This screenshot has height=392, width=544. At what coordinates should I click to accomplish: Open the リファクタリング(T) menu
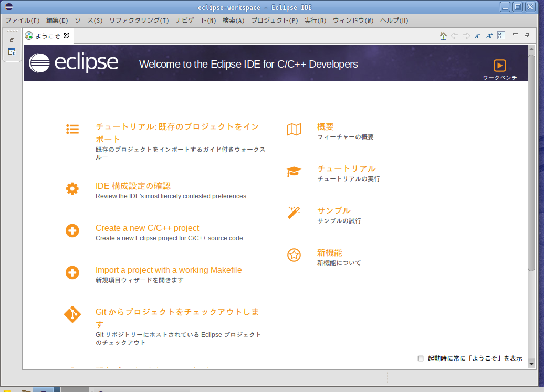(x=139, y=20)
